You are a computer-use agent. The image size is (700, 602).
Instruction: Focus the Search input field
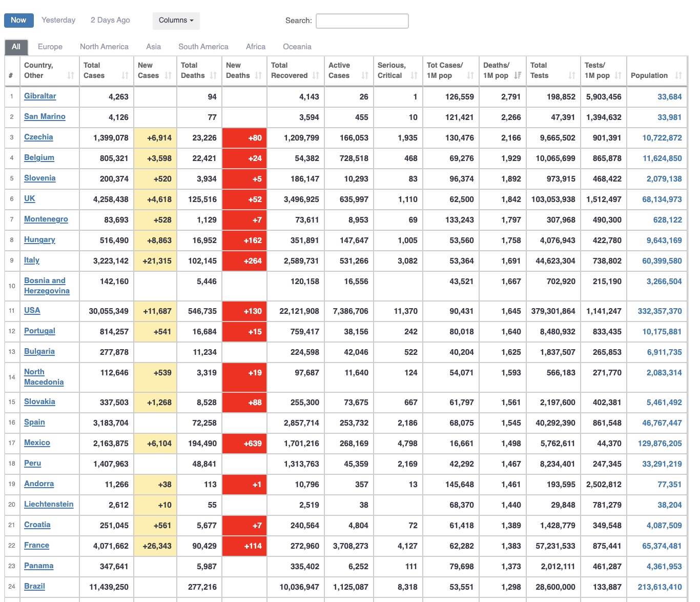coord(362,21)
